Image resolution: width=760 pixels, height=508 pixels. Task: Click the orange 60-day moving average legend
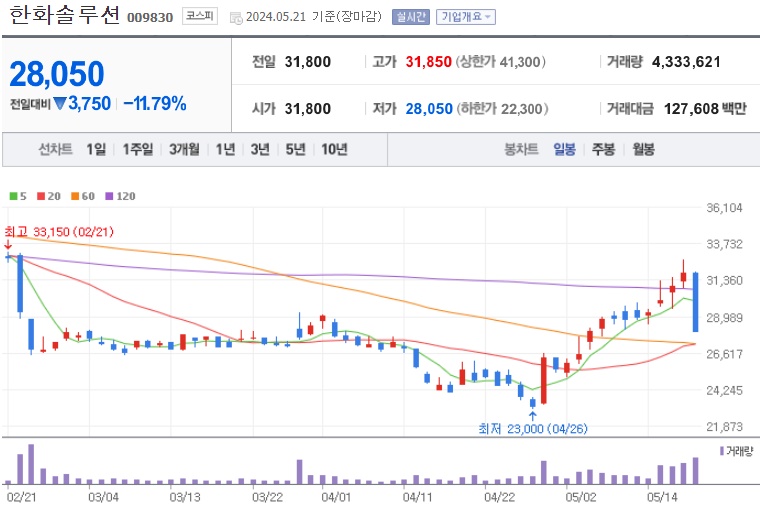pyautogui.click(x=83, y=196)
